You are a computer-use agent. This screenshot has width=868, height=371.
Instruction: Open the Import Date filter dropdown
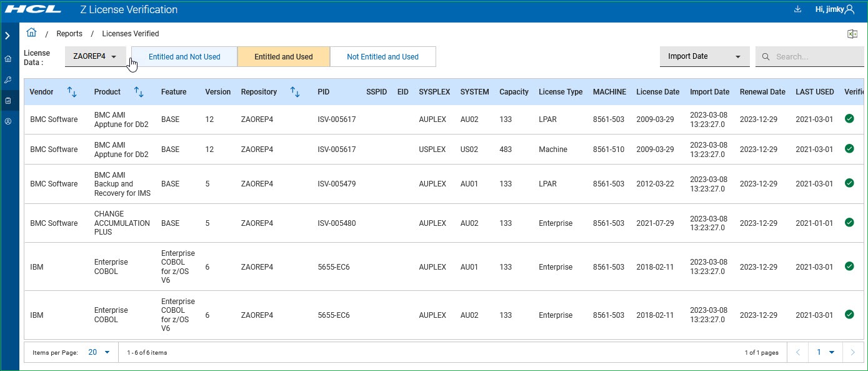pyautogui.click(x=704, y=56)
